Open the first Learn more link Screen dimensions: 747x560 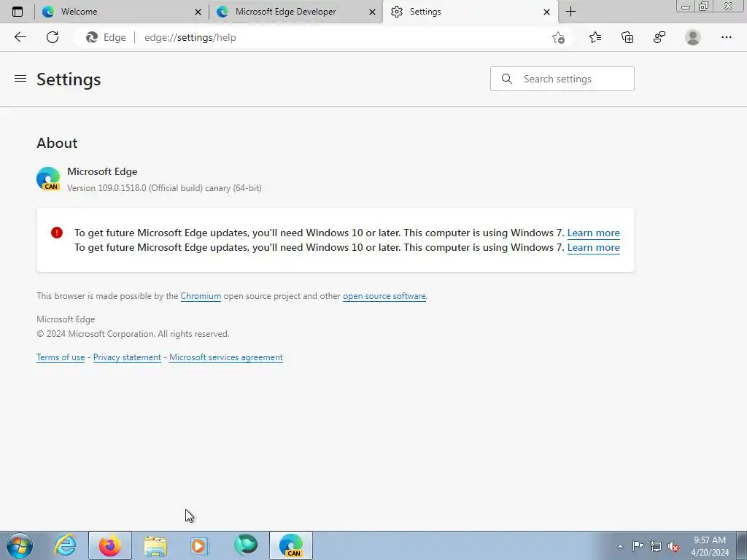point(593,233)
